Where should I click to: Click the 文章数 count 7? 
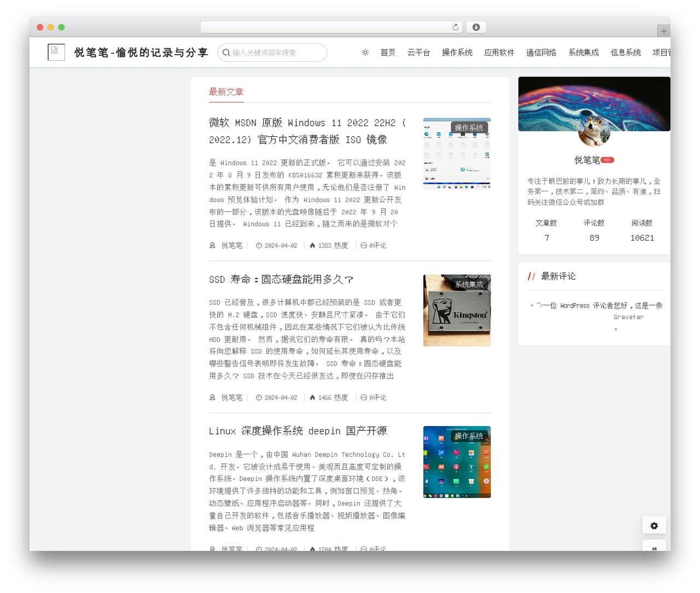[x=546, y=238]
